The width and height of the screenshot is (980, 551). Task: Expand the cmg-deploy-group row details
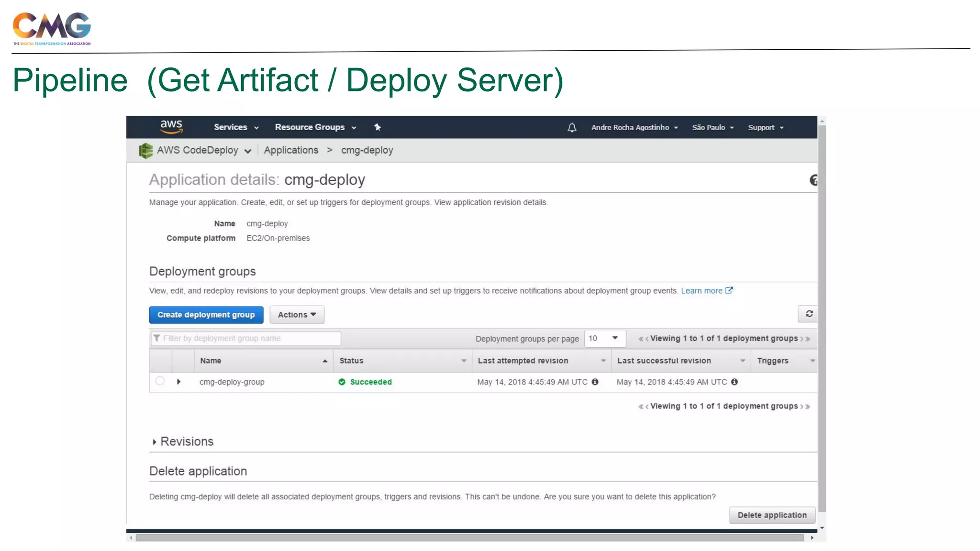[x=178, y=382]
